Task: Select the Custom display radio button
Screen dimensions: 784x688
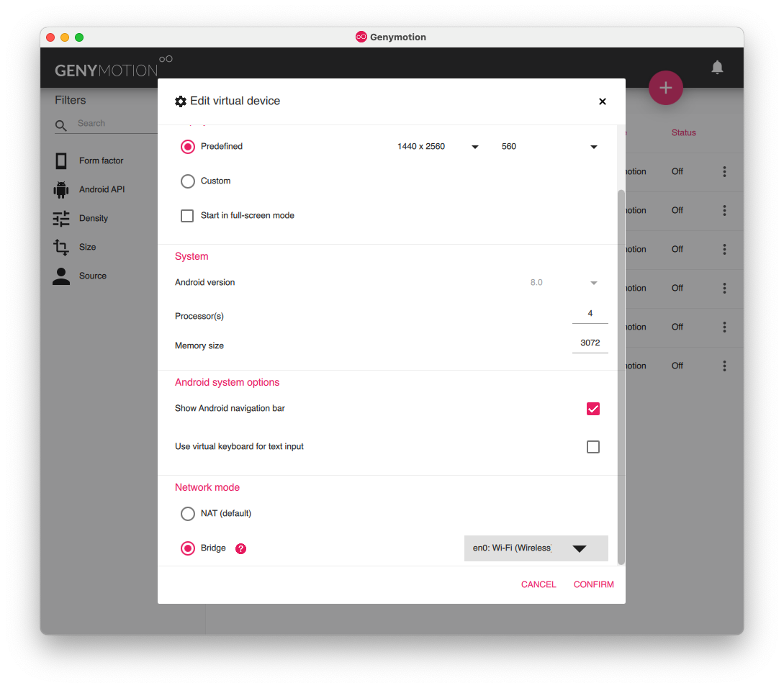Action: [187, 181]
